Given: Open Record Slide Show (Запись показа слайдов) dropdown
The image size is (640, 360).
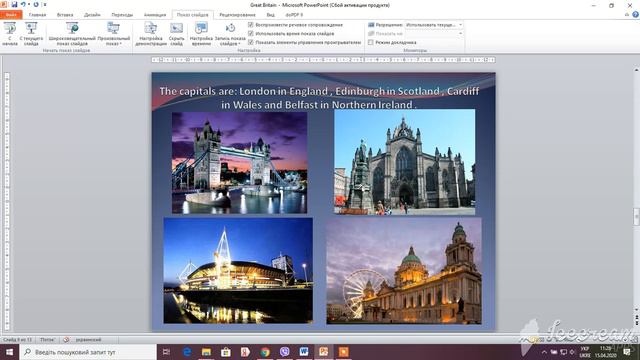Looking at the screenshot, I should pos(230,33).
